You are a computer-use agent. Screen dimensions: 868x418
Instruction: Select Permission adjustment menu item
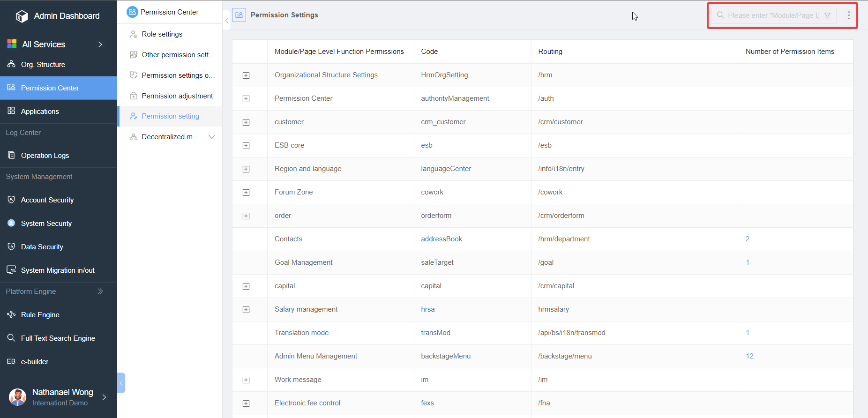pos(177,96)
